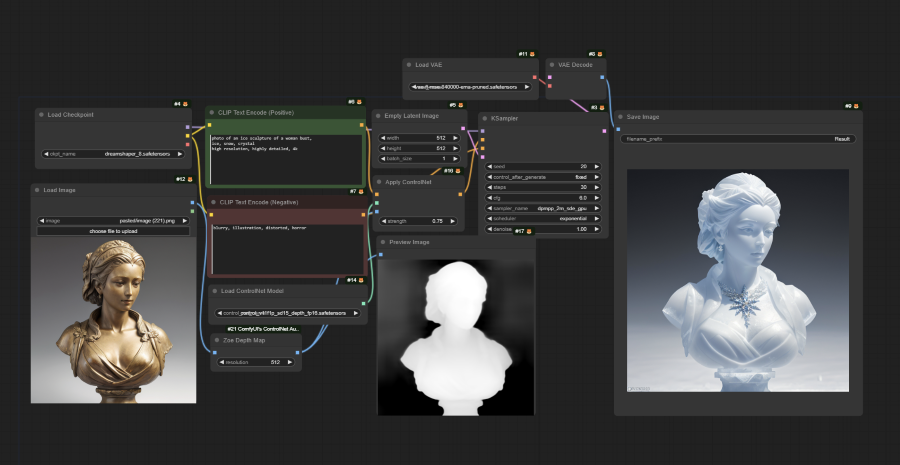Open the sampler_name dpmpp_2m_sde_gpu combo
This screenshot has width=900, height=465.
[x=543, y=208]
